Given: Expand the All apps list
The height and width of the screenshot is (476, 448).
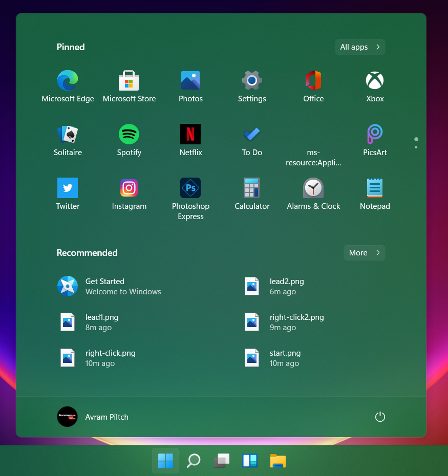Looking at the screenshot, I should [359, 47].
